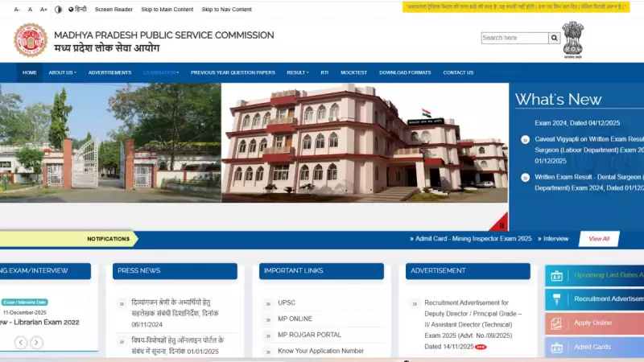This screenshot has width=644, height=362.
Task: Open दिव्यांगजन श्रेणी press news dated 06/11/2024
Action: (175, 313)
